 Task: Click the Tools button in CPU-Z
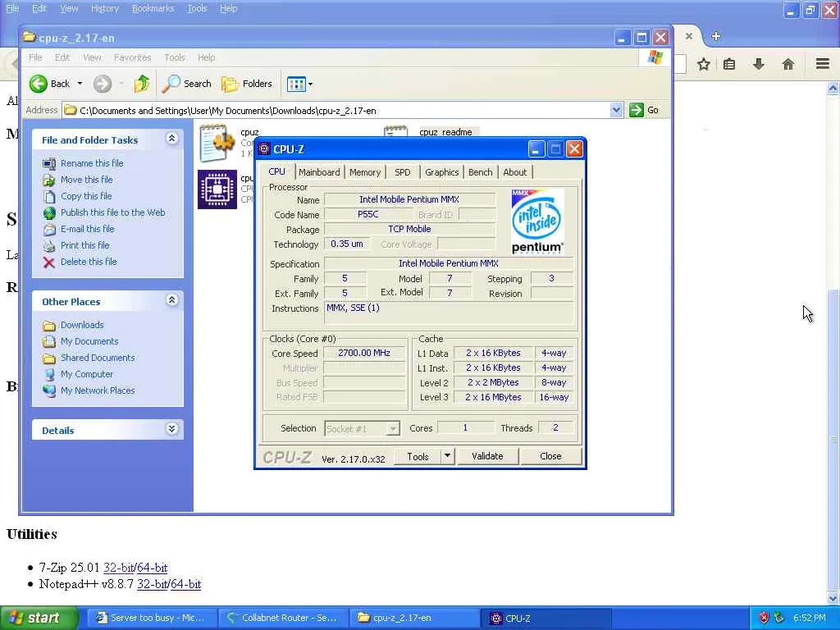pos(418,456)
